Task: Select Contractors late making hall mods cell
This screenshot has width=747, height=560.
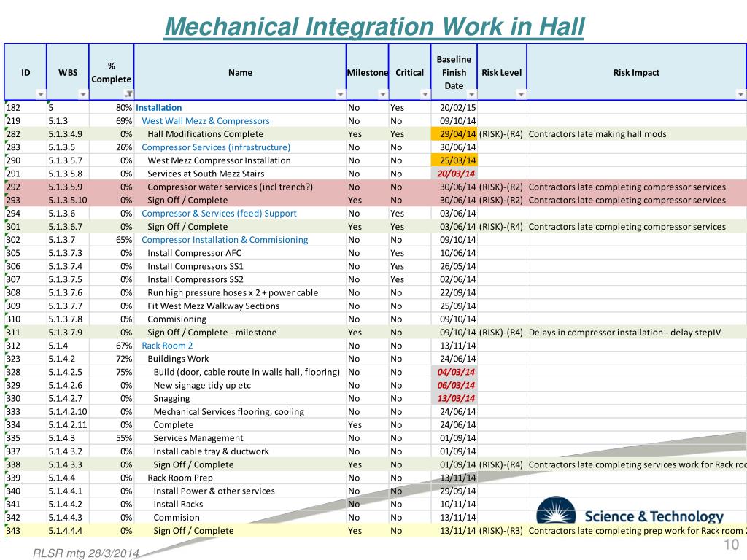Action: pyautogui.click(x=636, y=134)
